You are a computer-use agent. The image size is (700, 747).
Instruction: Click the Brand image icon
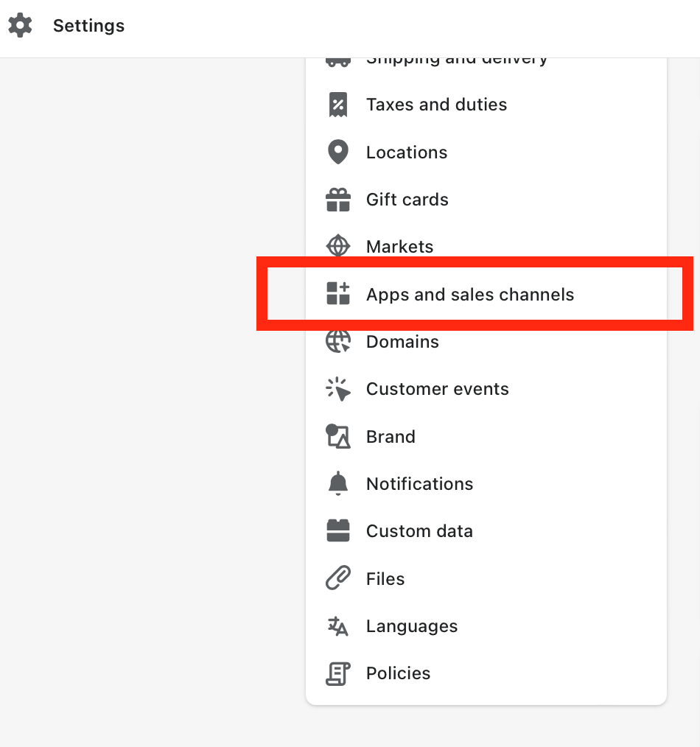pos(338,436)
